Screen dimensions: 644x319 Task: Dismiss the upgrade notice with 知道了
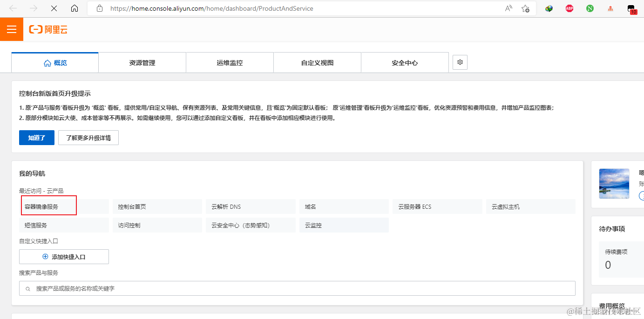coord(36,137)
